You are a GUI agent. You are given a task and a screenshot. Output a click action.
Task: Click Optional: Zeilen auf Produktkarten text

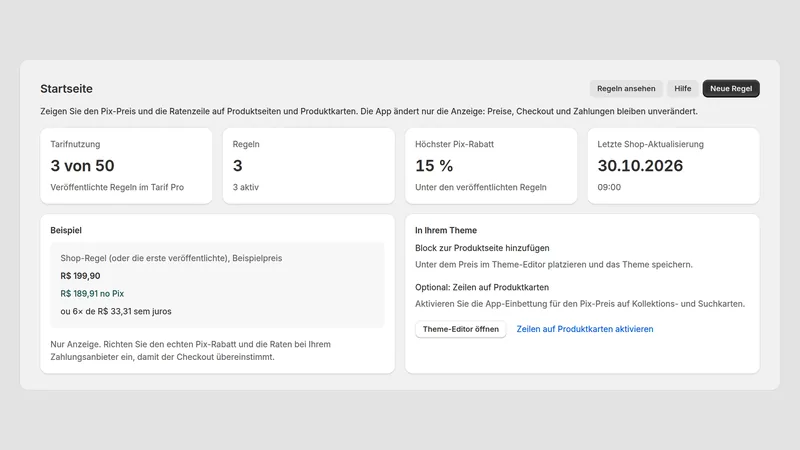coord(482,287)
